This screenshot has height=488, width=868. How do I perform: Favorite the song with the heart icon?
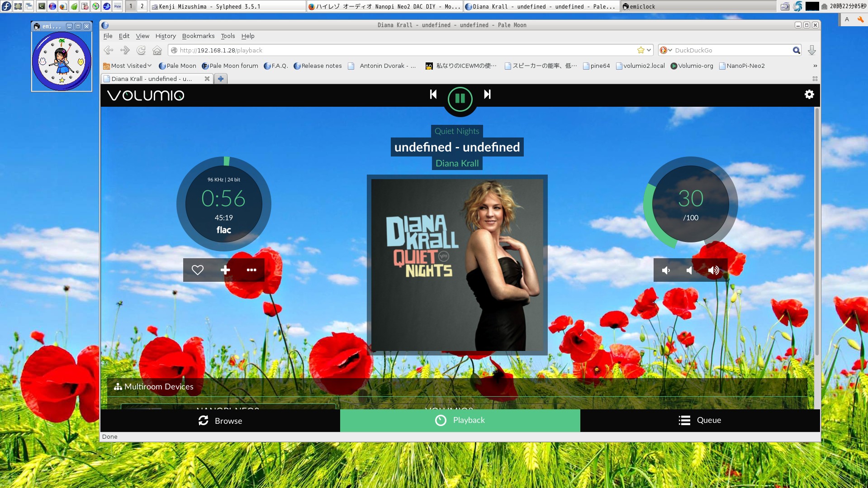click(197, 270)
